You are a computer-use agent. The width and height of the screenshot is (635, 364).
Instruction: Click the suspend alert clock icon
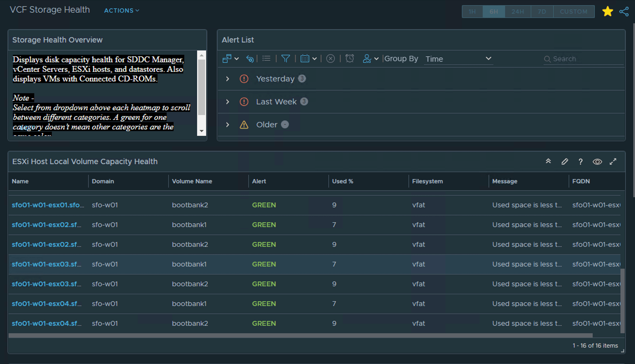[349, 58]
